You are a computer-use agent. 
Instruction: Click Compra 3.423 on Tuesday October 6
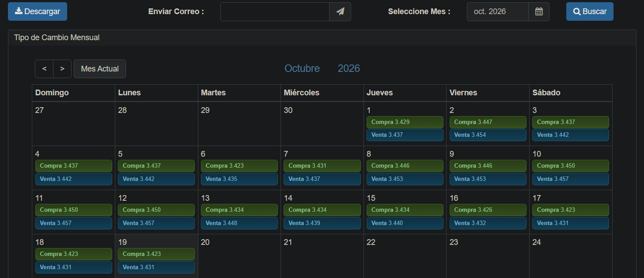(x=239, y=166)
